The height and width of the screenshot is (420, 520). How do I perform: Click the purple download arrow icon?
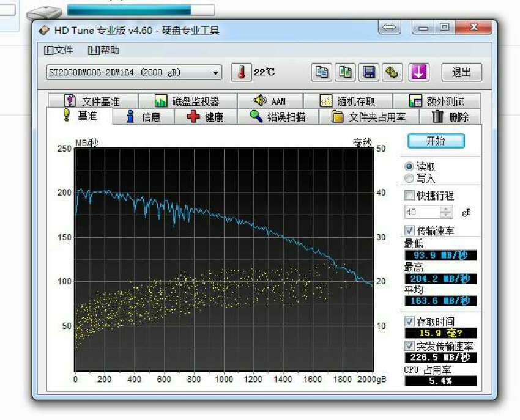coord(418,72)
